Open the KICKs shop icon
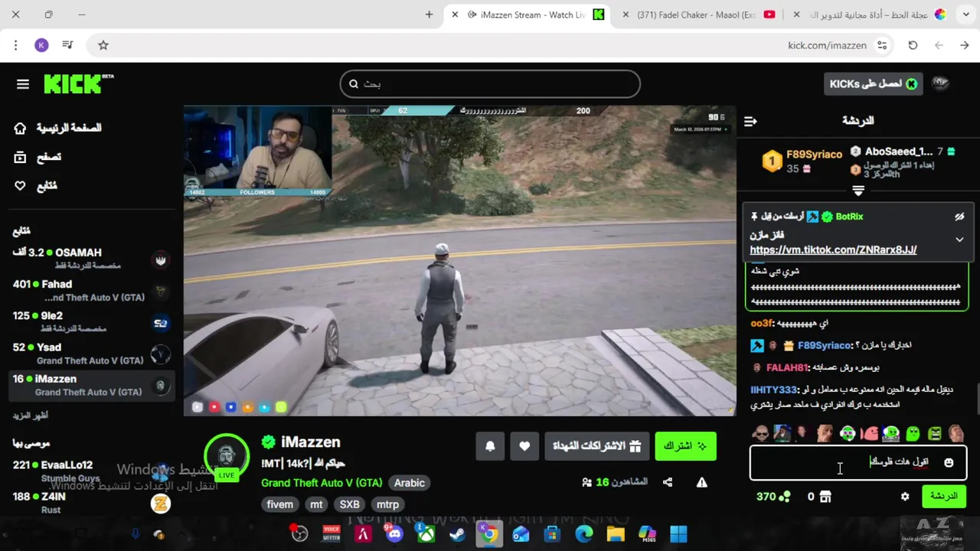 [x=825, y=497]
